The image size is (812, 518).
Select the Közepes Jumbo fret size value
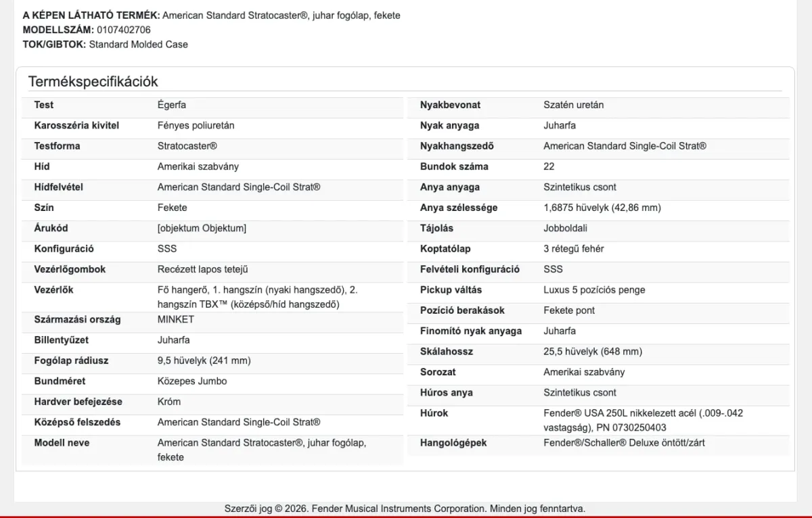192,381
